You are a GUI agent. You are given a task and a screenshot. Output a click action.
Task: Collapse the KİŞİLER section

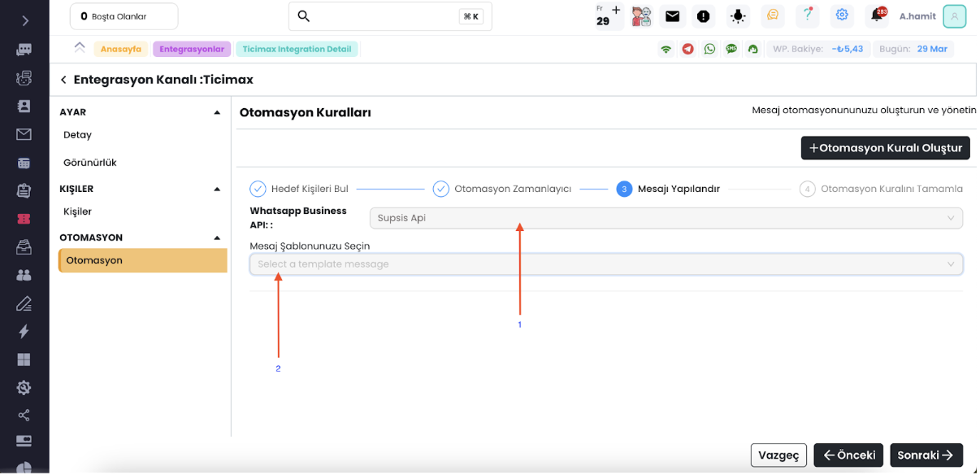pyautogui.click(x=217, y=189)
